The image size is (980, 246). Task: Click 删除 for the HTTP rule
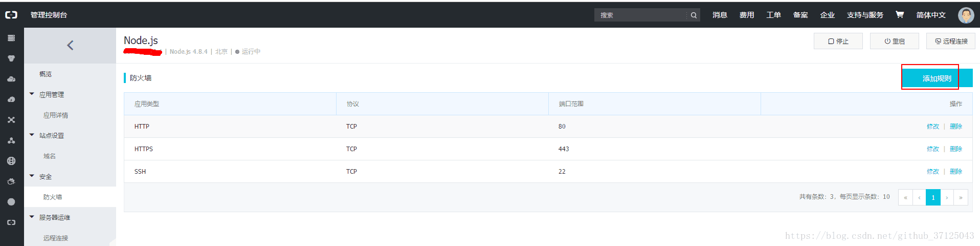click(x=956, y=127)
